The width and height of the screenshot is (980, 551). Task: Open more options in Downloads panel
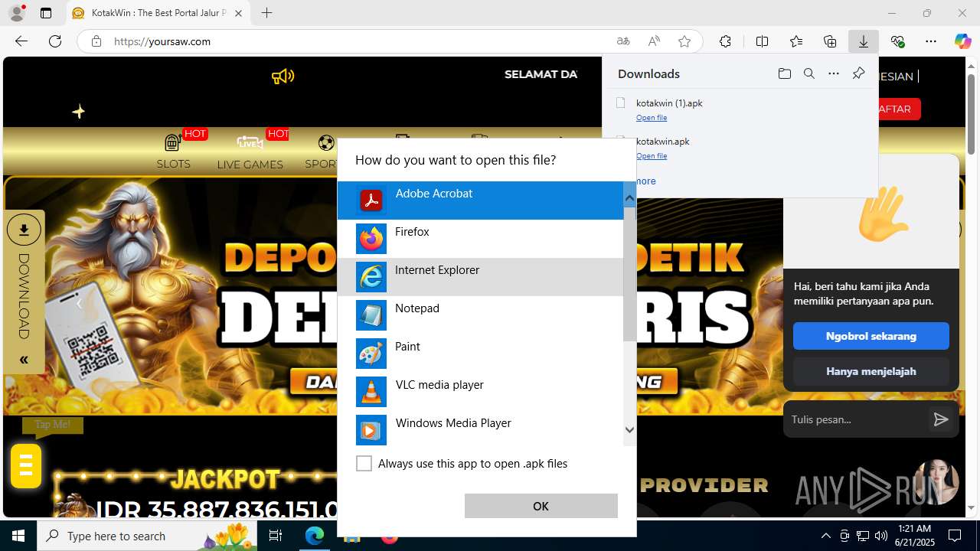click(834, 73)
